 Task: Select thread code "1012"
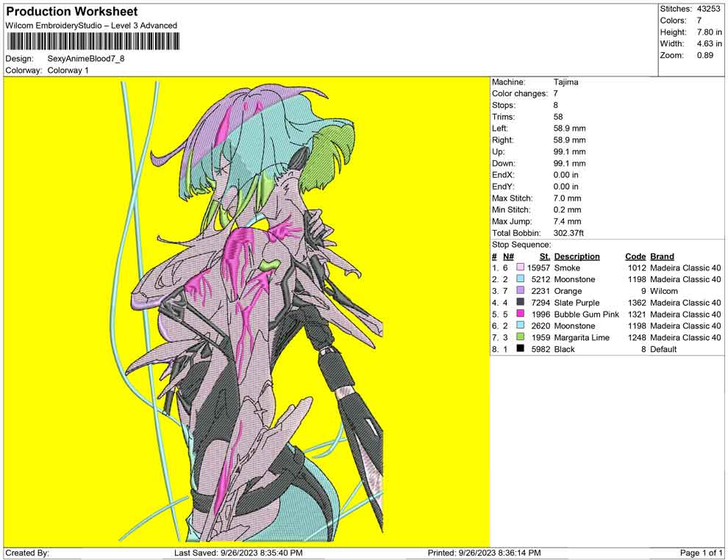pos(637,268)
